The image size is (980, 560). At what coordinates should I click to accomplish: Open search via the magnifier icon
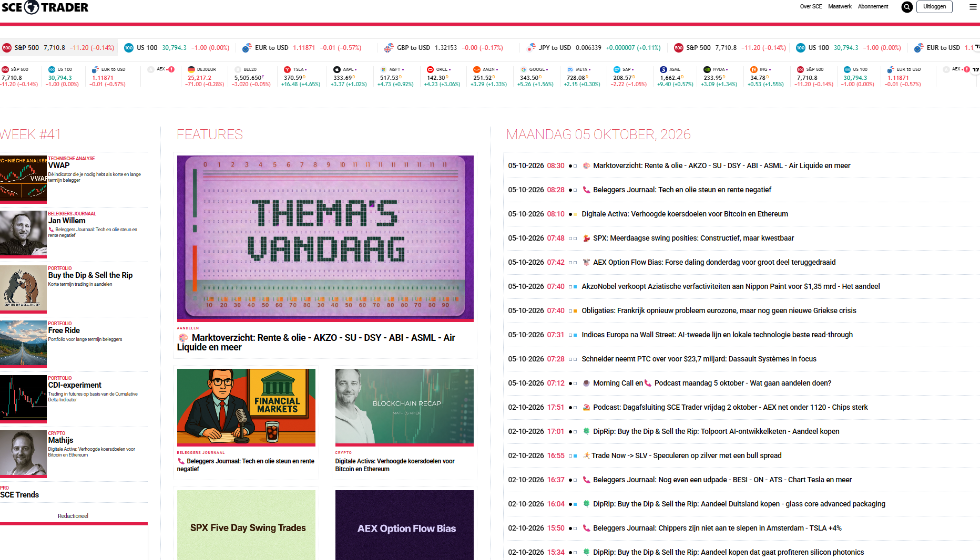[907, 7]
